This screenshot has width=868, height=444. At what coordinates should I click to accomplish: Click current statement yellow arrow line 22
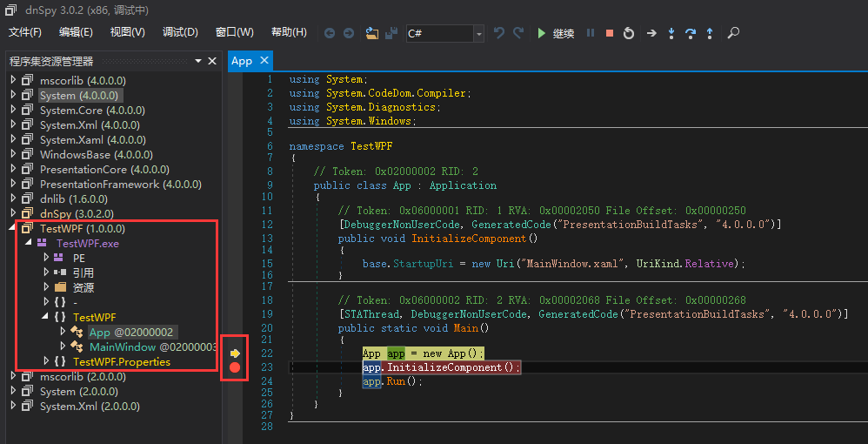[235, 353]
